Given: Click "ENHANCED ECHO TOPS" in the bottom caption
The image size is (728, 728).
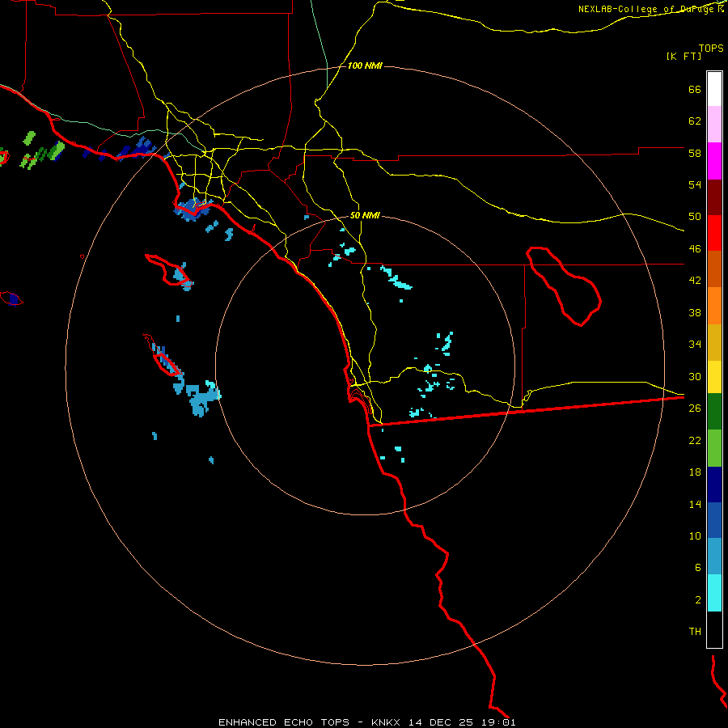Looking at the screenshot, I should 283,722.
